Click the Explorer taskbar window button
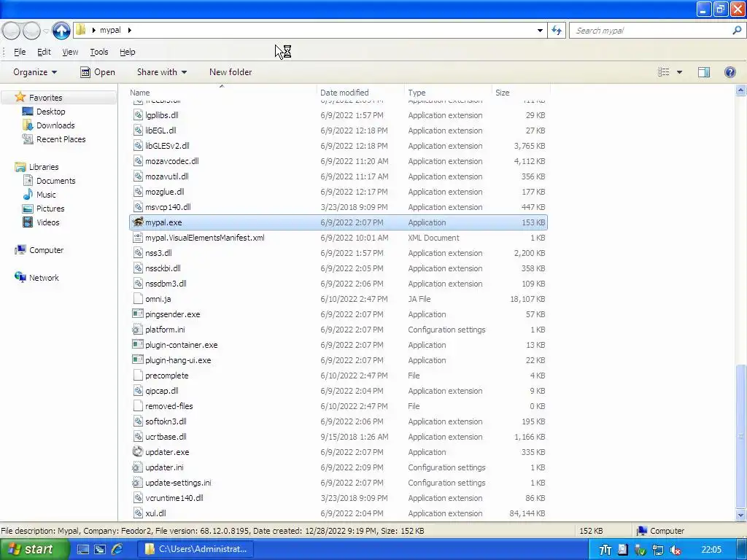The width and height of the screenshot is (747, 560). 196,549
